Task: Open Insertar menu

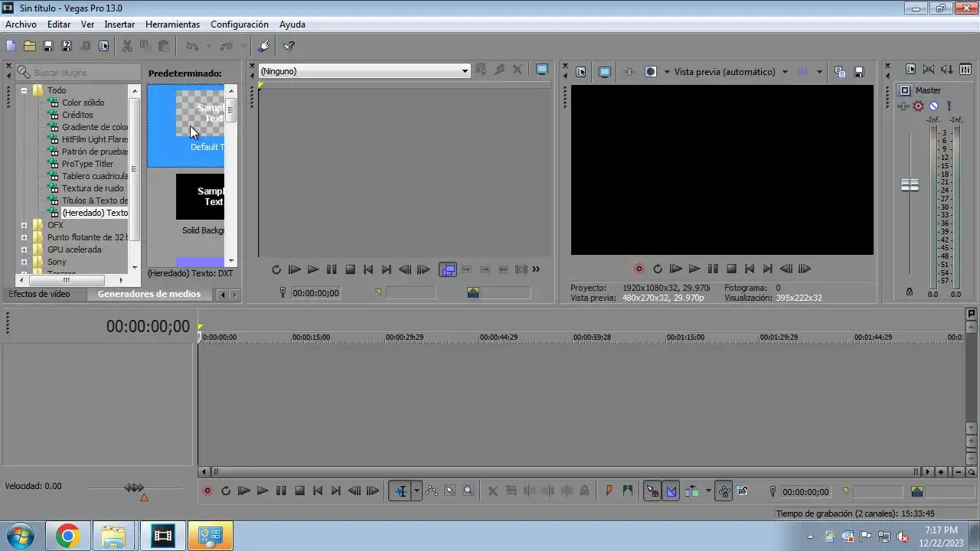Action: (119, 24)
